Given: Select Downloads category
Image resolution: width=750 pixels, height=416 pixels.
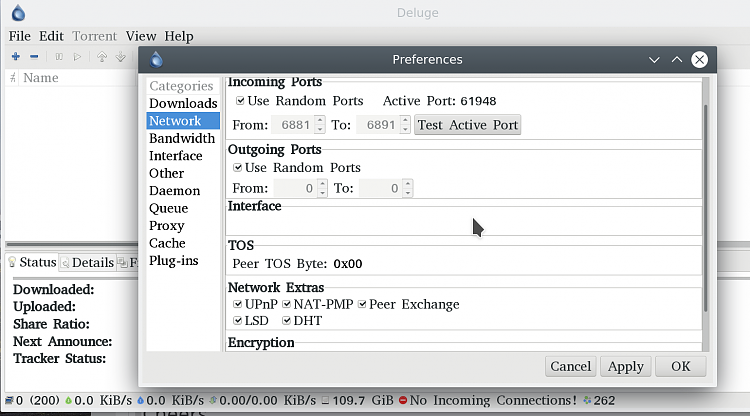Looking at the screenshot, I should point(183,103).
